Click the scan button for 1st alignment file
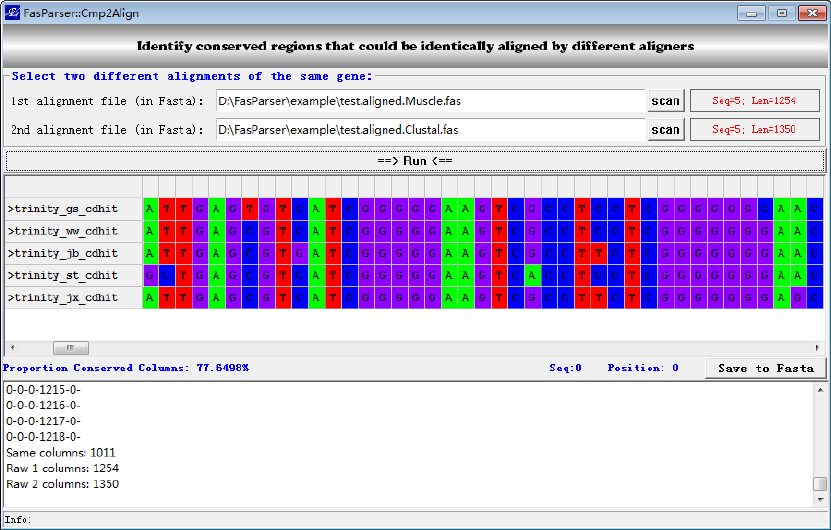 point(666,101)
